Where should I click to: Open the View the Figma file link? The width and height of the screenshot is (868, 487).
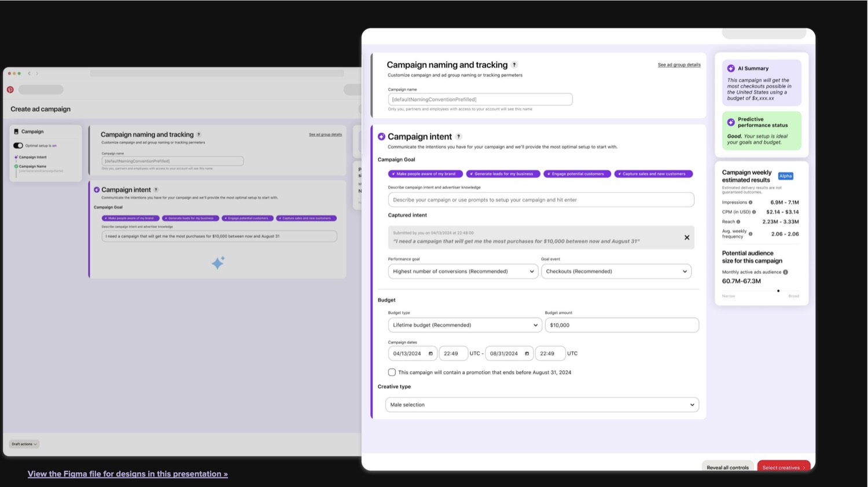click(128, 474)
